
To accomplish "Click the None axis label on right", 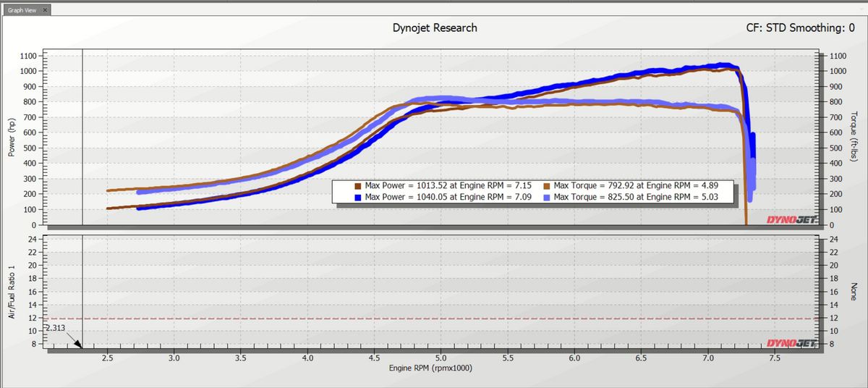I will coord(854,291).
